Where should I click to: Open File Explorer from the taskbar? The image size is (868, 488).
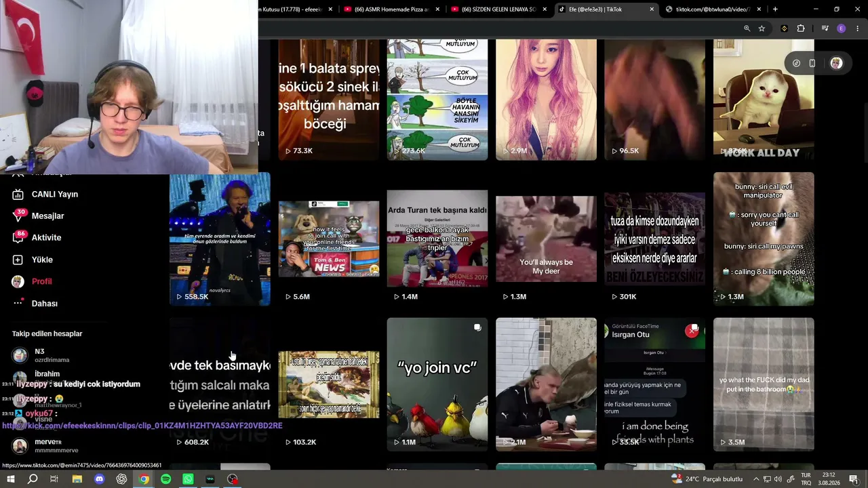point(77,479)
